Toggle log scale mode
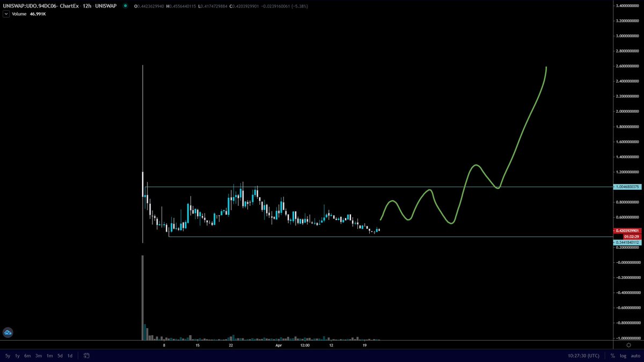Screen dimensions: 644x362 [623, 356]
